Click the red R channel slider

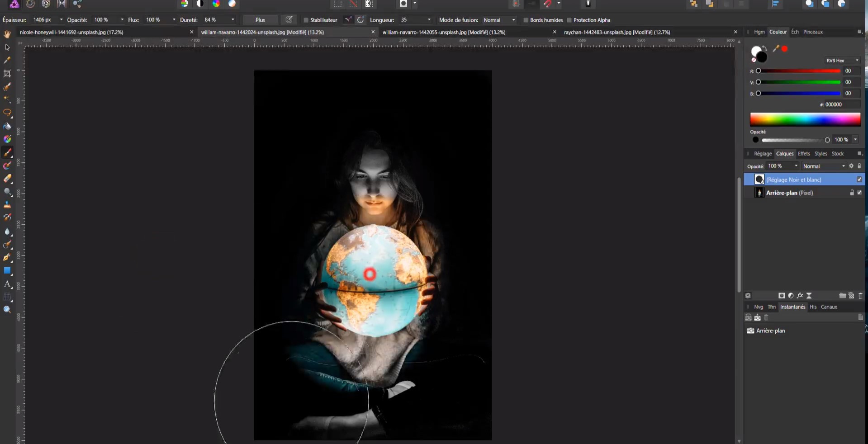coord(799,71)
